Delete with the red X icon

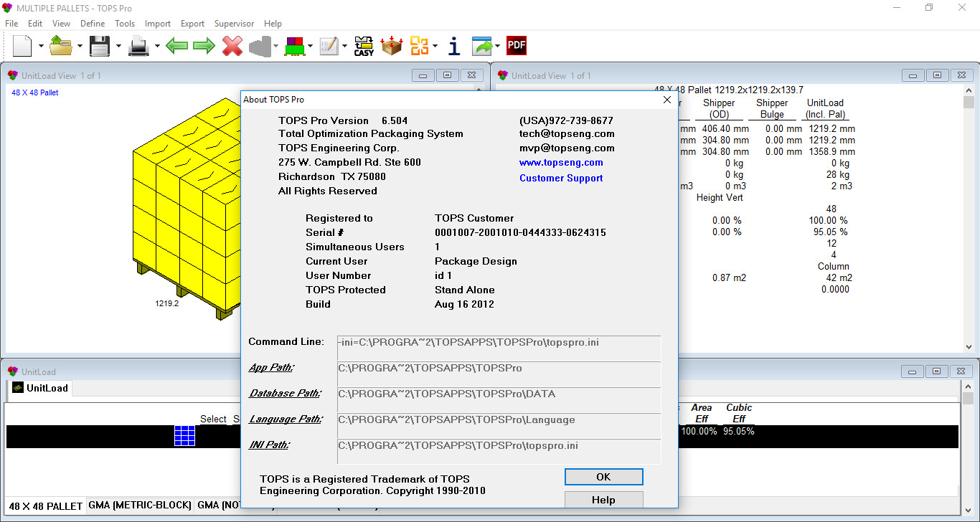232,47
